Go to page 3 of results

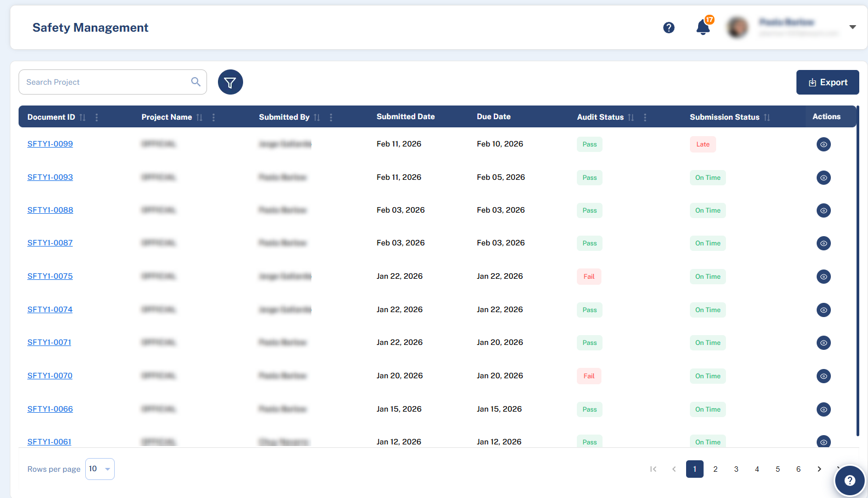pyautogui.click(x=736, y=469)
